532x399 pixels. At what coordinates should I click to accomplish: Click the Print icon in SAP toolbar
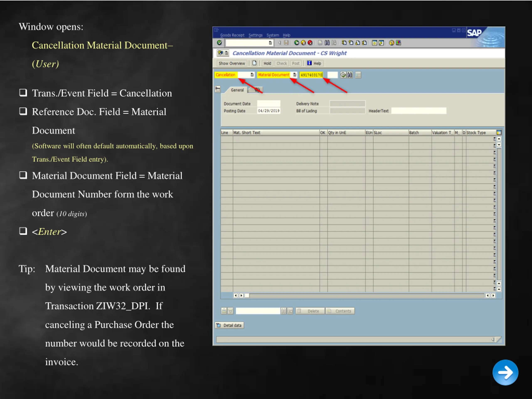tap(320, 43)
